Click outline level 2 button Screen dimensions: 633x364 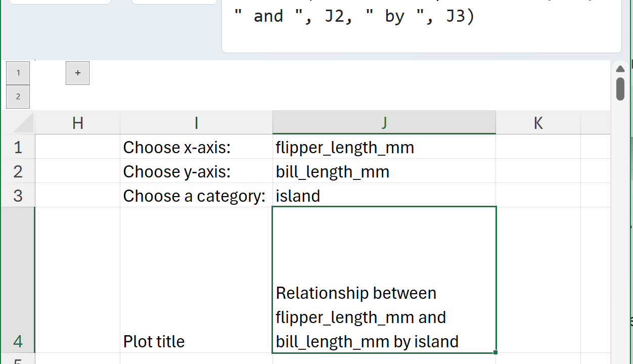[18, 97]
